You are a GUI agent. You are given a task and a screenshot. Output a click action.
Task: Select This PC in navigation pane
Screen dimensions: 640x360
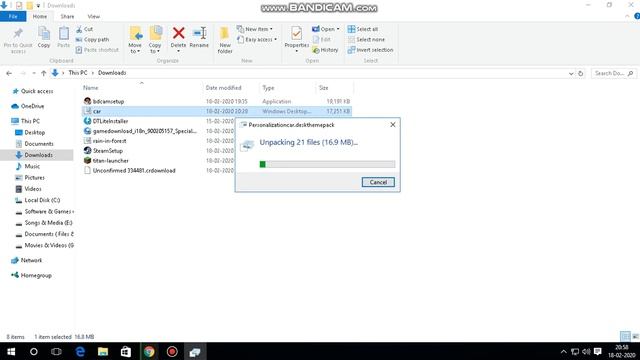pyautogui.click(x=30, y=121)
